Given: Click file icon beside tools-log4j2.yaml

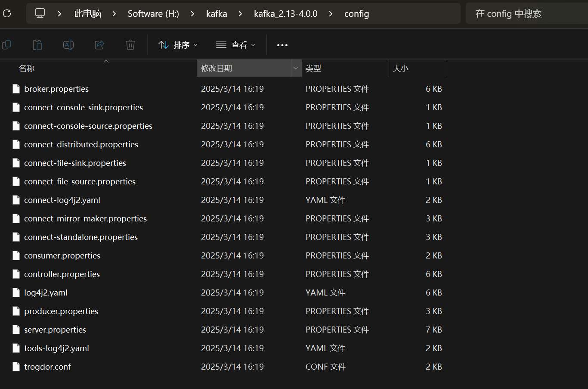Looking at the screenshot, I should pos(16,348).
